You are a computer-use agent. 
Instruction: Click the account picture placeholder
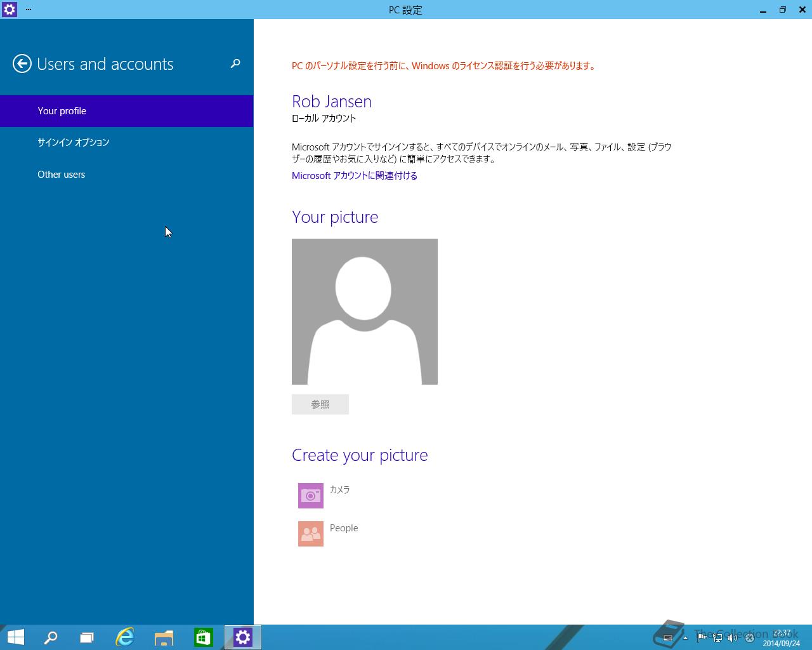point(365,312)
